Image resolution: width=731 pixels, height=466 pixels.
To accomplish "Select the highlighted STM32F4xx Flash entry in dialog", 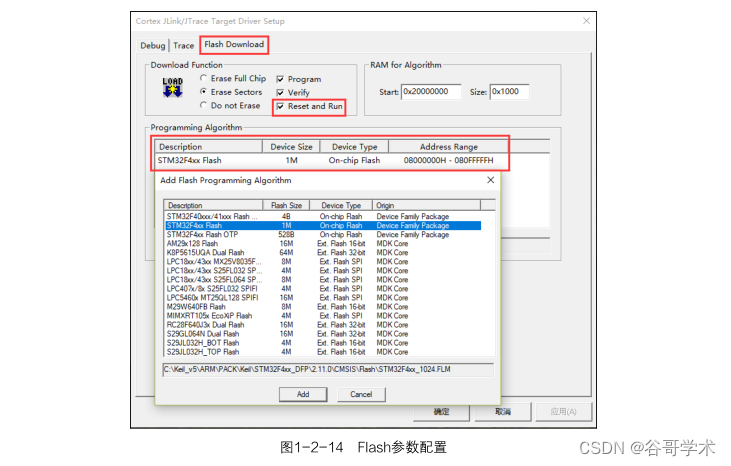I will point(323,226).
